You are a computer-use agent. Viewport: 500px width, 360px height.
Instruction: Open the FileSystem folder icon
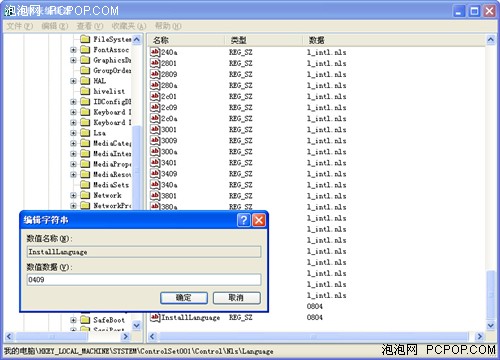coord(85,39)
